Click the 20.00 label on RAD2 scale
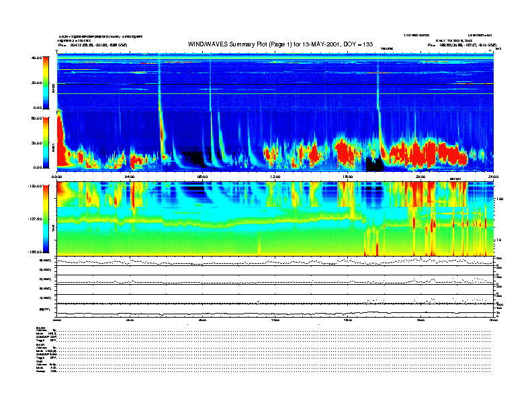532x411 pixels. pos(36,83)
